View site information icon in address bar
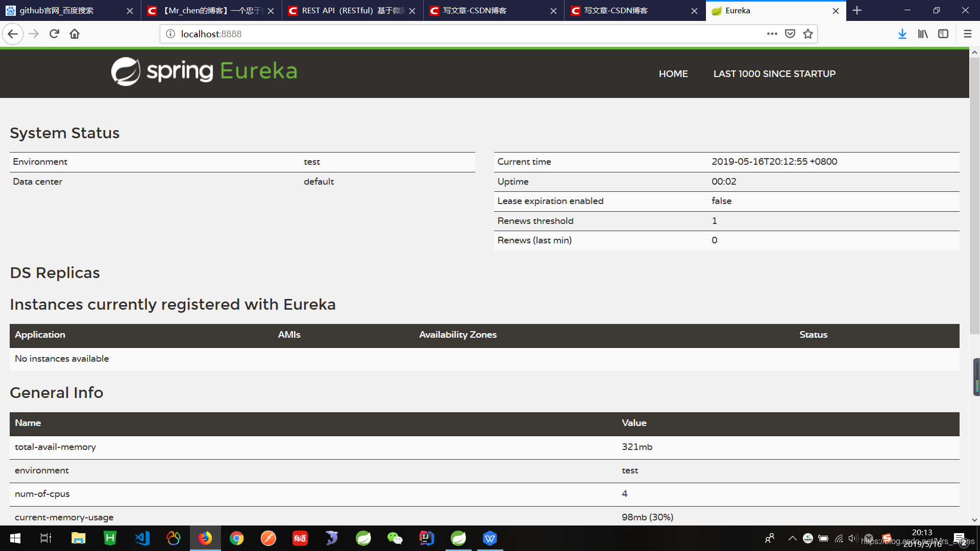This screenshot has width=980, height=551. (x=170, y=34)
